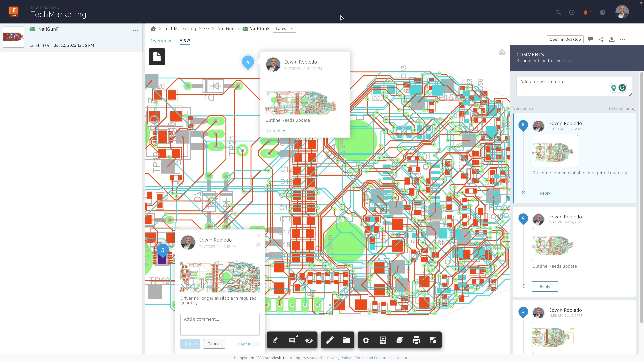
Task: Toggle the comments panel speech icon
Action: click(590, 40)
